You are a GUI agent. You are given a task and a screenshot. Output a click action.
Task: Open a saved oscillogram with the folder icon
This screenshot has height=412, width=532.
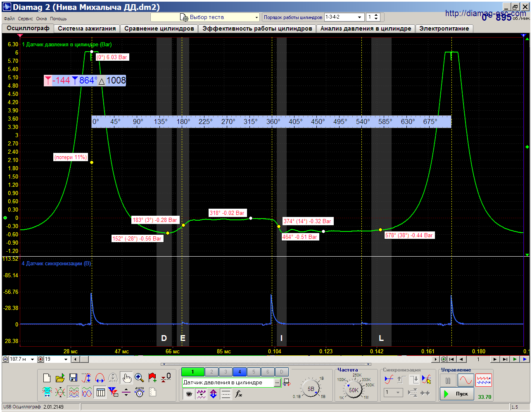point(60,378)
